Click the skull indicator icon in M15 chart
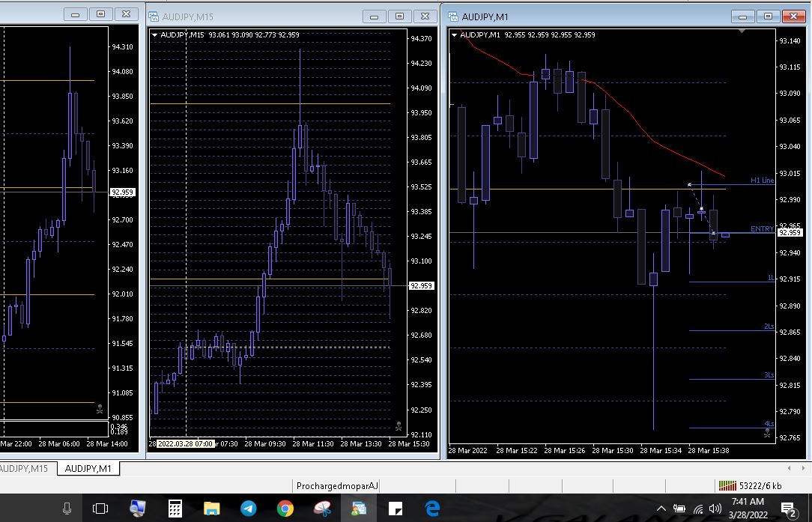Screen dimensions: 812x522 click(399, 426)
